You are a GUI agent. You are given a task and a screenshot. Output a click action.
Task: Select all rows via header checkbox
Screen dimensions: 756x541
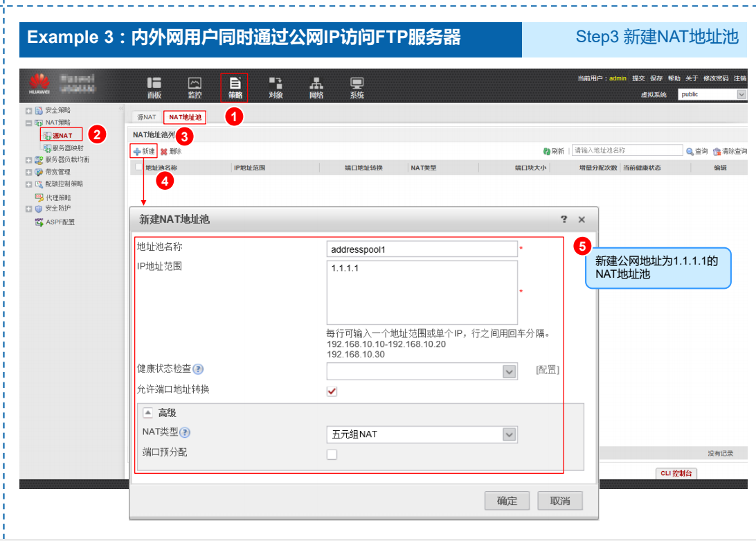[138, 166]
